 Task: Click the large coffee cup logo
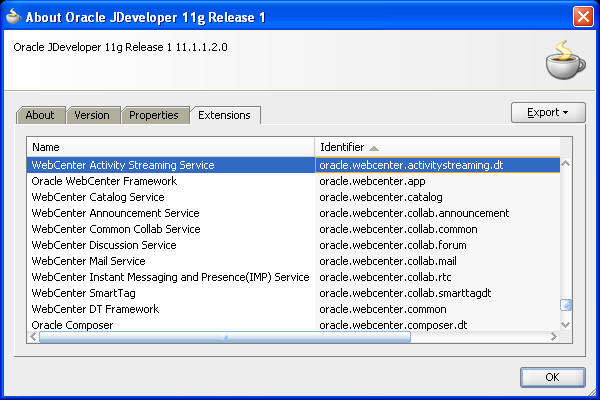coord(565,60)
